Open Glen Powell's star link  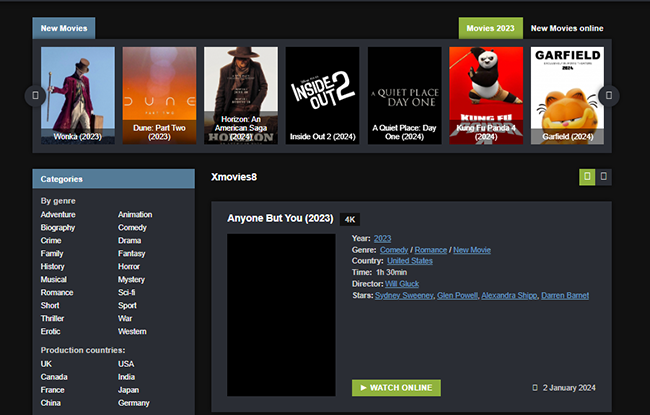(x=457, y=296)
